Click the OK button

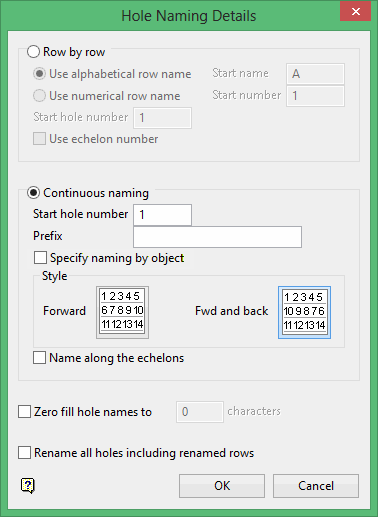click(222, 486)
